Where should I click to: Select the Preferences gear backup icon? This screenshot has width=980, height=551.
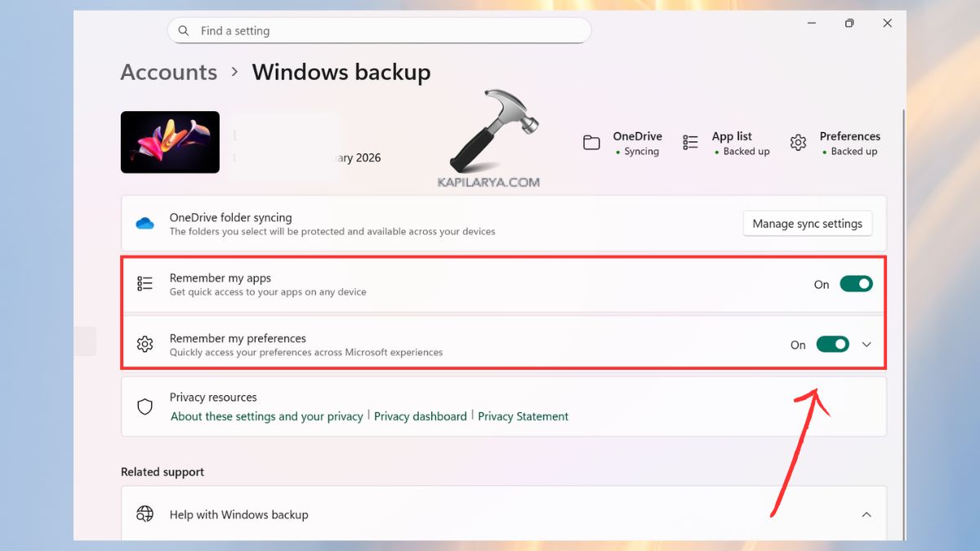coord(798,142)
